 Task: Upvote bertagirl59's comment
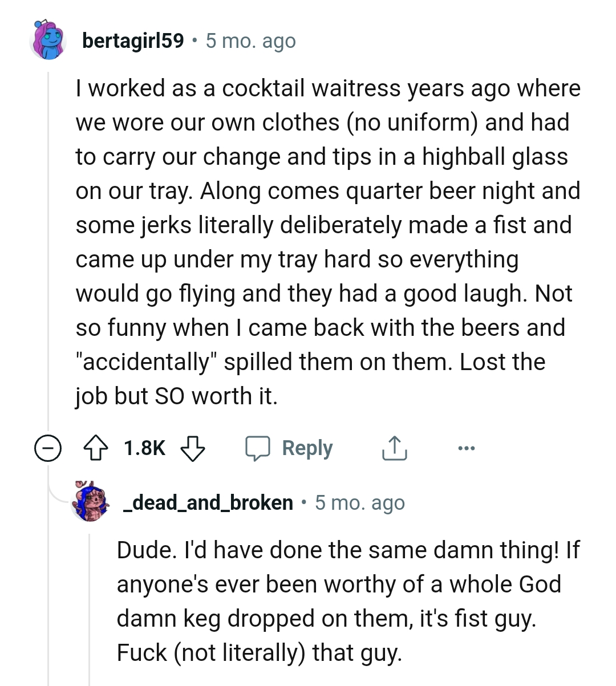(96, 448)
